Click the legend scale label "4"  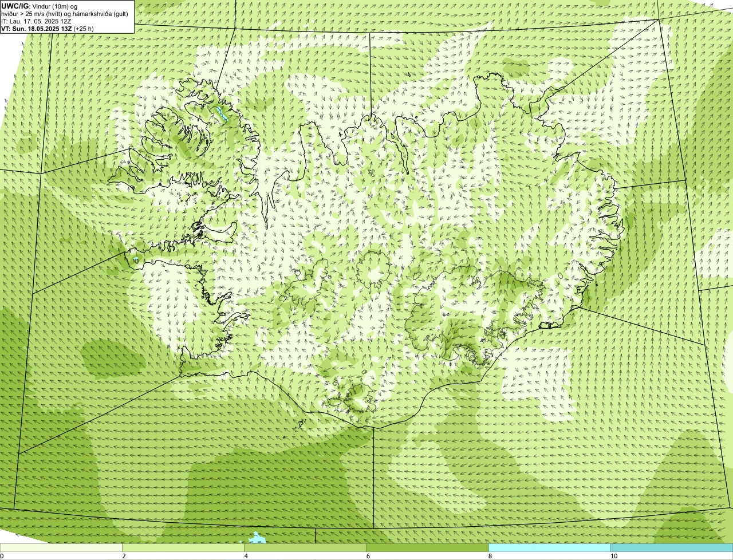tap(246, 556)
